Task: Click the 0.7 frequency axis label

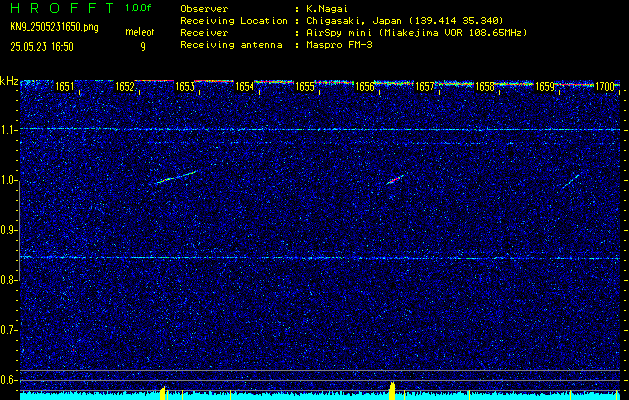Action: 9,330
